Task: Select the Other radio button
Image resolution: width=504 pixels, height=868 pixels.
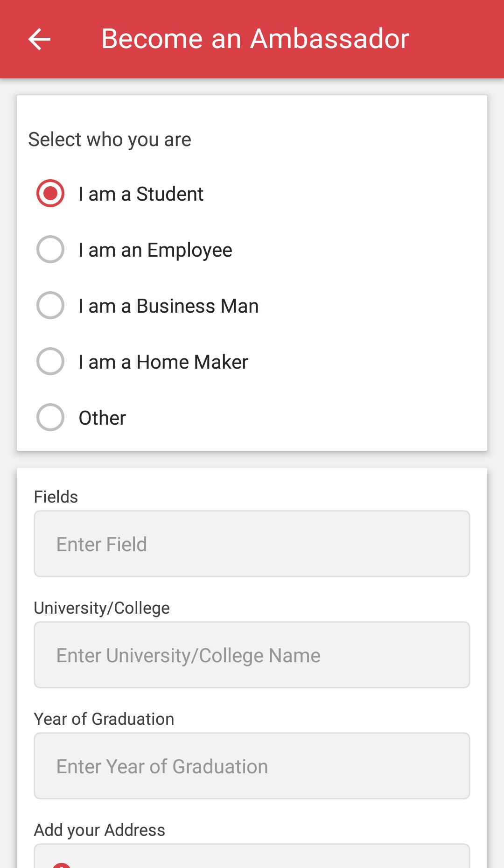Action: click(x=50, y=417)
